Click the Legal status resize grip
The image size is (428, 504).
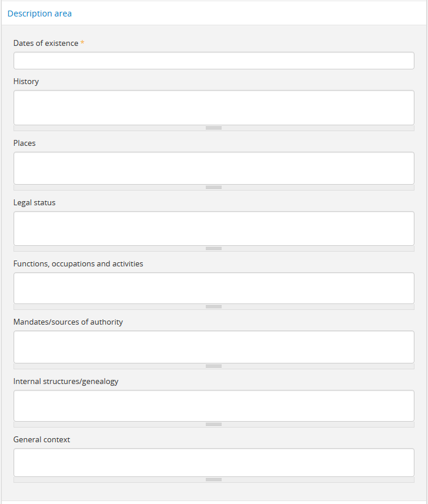(x=213, y=248)
